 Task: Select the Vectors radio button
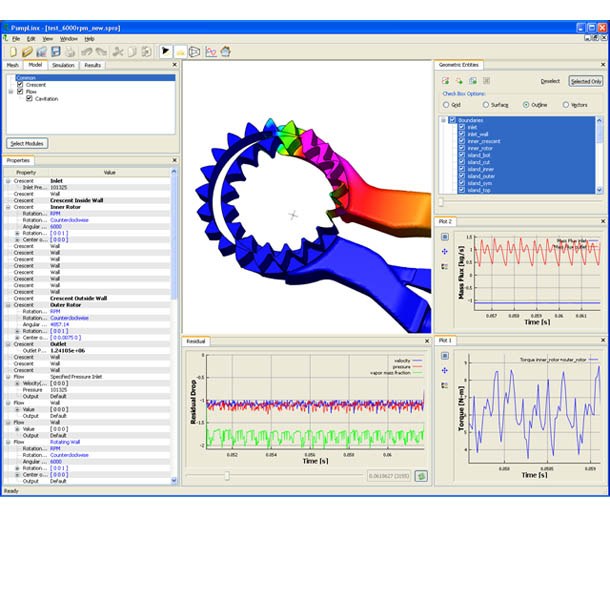click(x=566, y=105)
